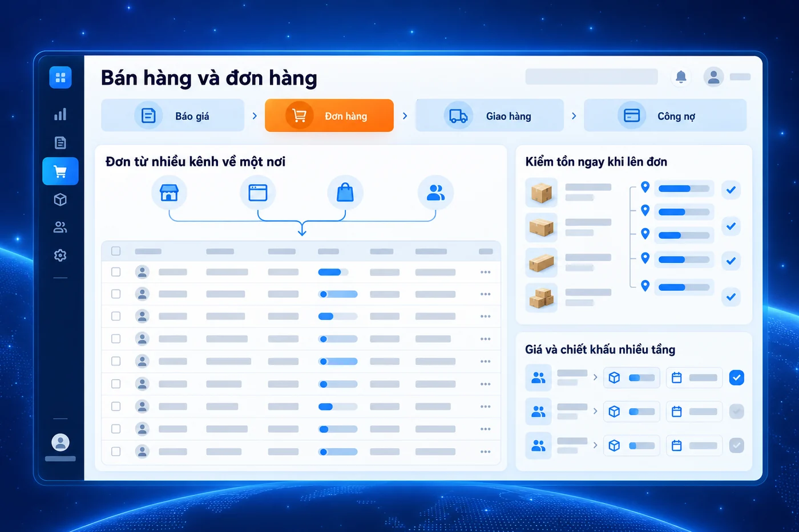Open the top-right profile avatar
The width and height of the screenshot is (799, 532).
click(713, 76)
